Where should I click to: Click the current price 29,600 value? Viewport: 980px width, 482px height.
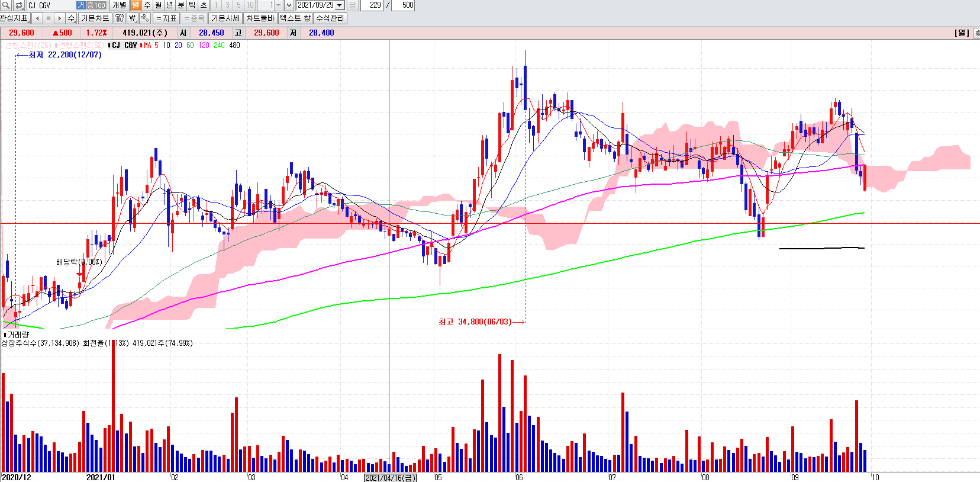click(x=21, y=33)
